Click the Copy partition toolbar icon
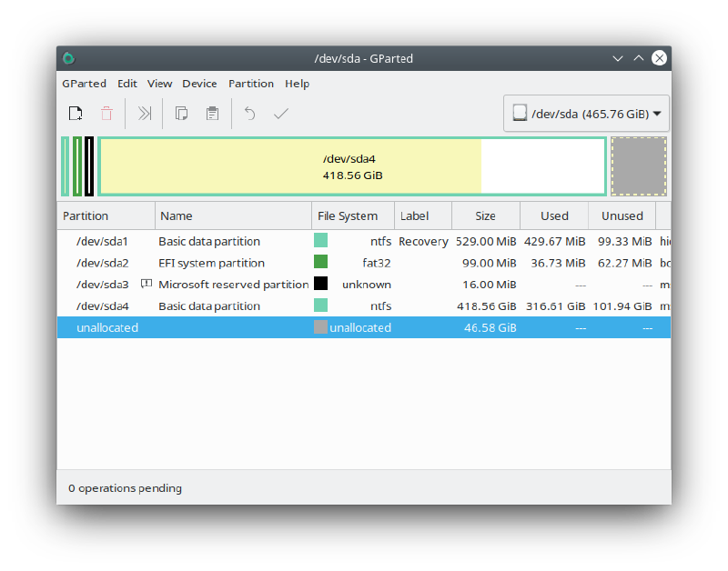Screen dimensions: 728x571 181,113
